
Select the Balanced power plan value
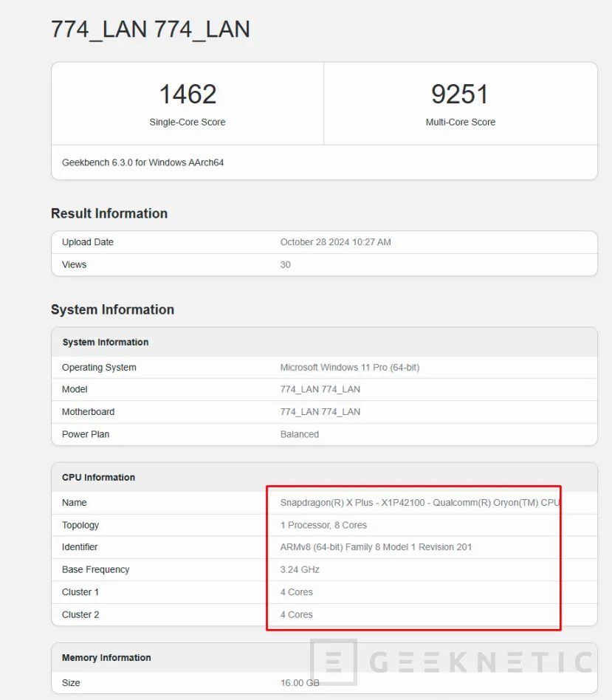click(x=300, y=434)
